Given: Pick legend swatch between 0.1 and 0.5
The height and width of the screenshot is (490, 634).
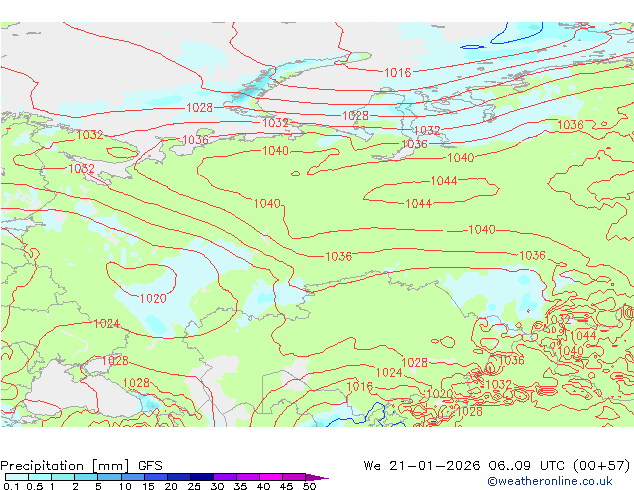Looking at the screenshot, I should pyautogui.click(x=17, y=477).
